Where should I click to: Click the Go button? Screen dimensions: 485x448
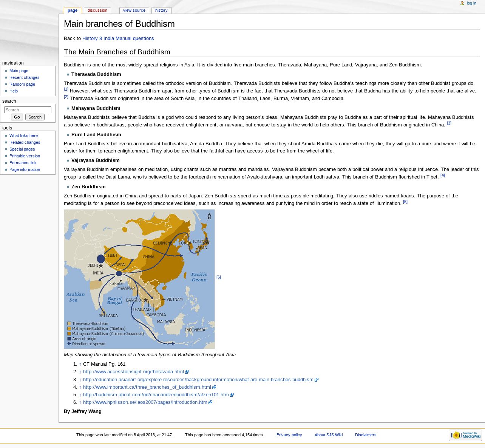[17, 117]
